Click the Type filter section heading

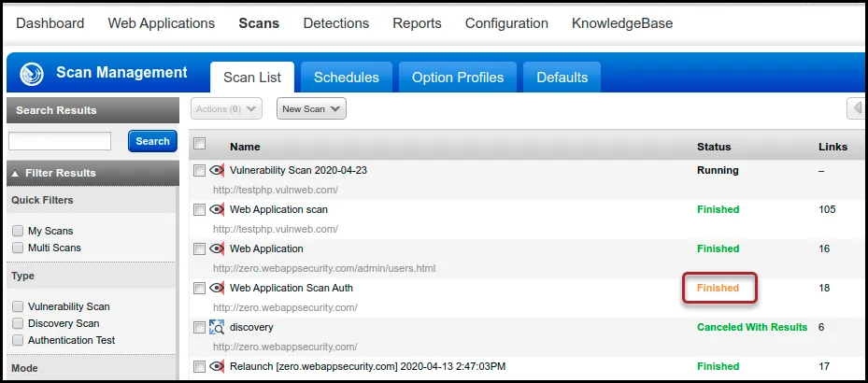(22, 277)
